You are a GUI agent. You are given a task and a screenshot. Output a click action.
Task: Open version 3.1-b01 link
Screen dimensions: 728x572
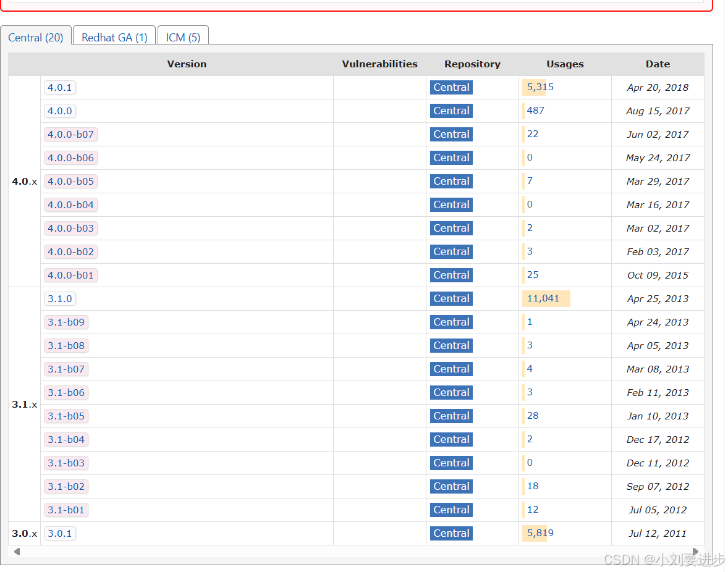pyautogui.click(x=66, y=510)
